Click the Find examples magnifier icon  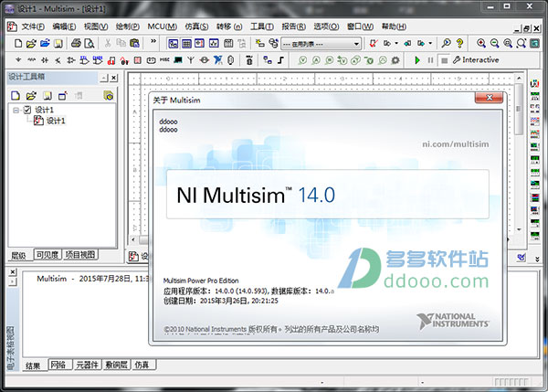point(446,43)
